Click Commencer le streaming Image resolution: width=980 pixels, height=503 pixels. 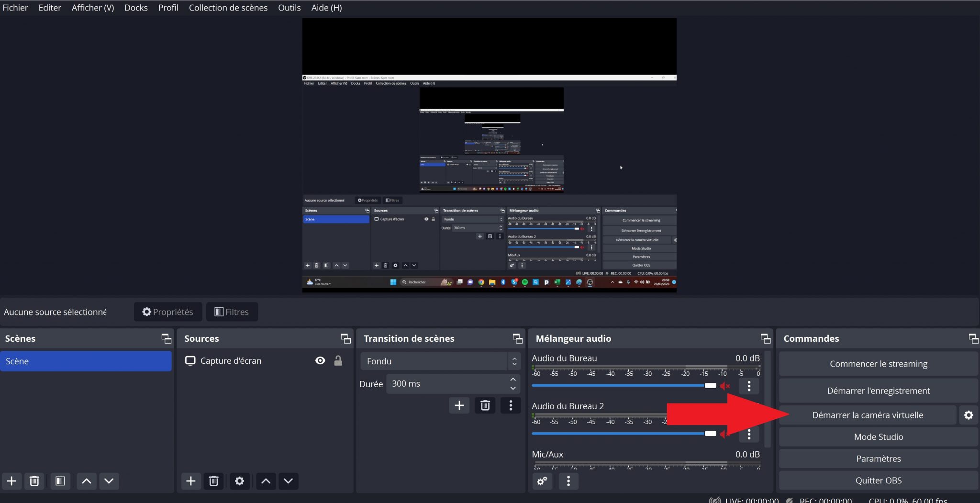click(878, 363)
